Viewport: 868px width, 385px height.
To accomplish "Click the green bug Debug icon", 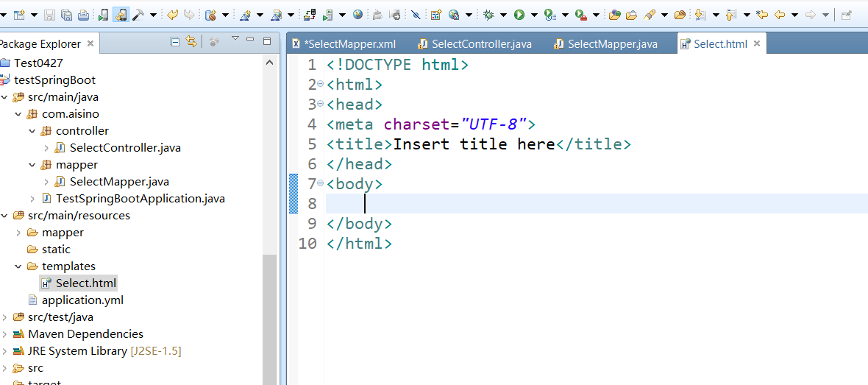I will tap(488, 15).
